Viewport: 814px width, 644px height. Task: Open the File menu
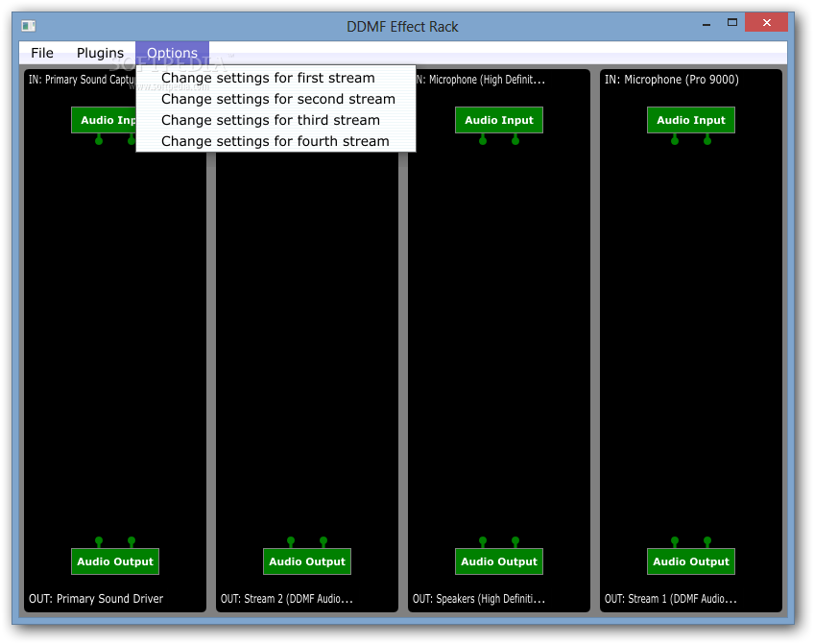coord(42,53)
